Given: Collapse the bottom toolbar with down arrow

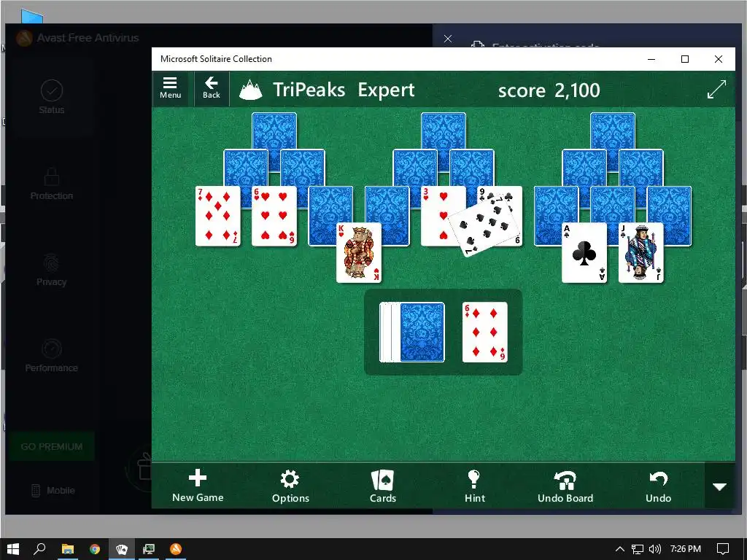Looking at the screenshot, I should (x=719, y=486).
